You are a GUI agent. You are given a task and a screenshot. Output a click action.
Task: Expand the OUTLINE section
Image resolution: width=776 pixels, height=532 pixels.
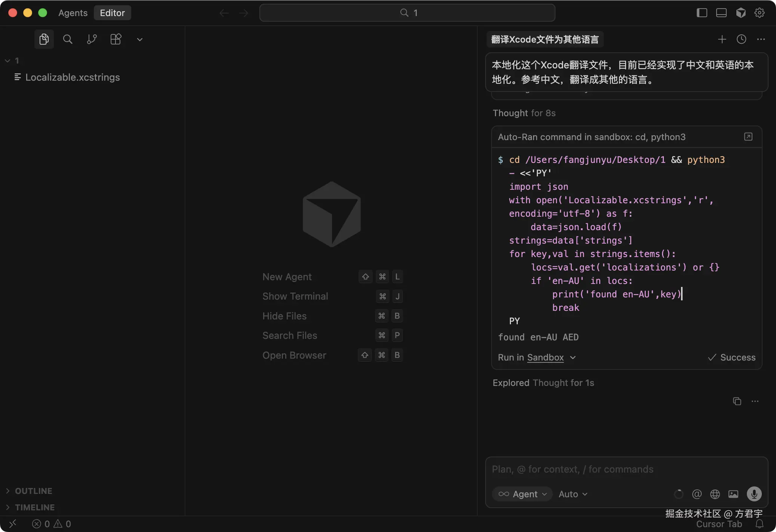33,491
